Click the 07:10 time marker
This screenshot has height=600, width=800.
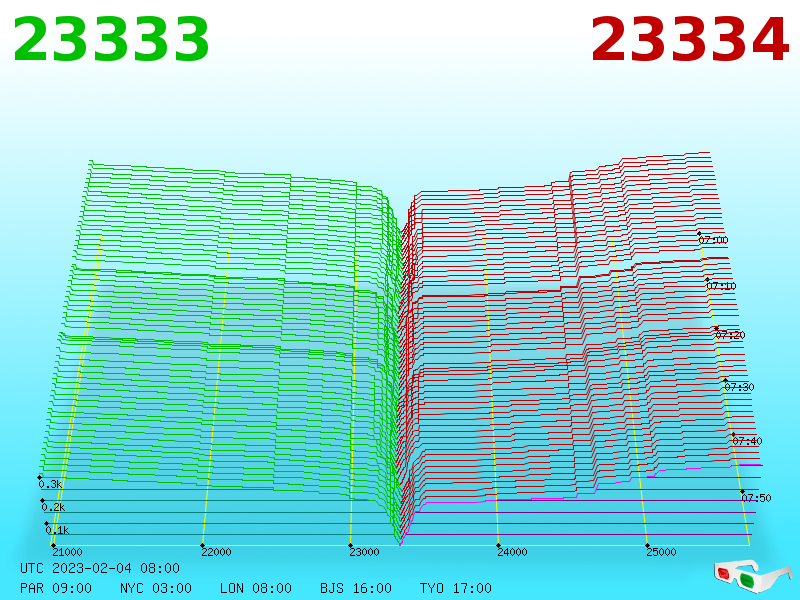pos(721,286)
